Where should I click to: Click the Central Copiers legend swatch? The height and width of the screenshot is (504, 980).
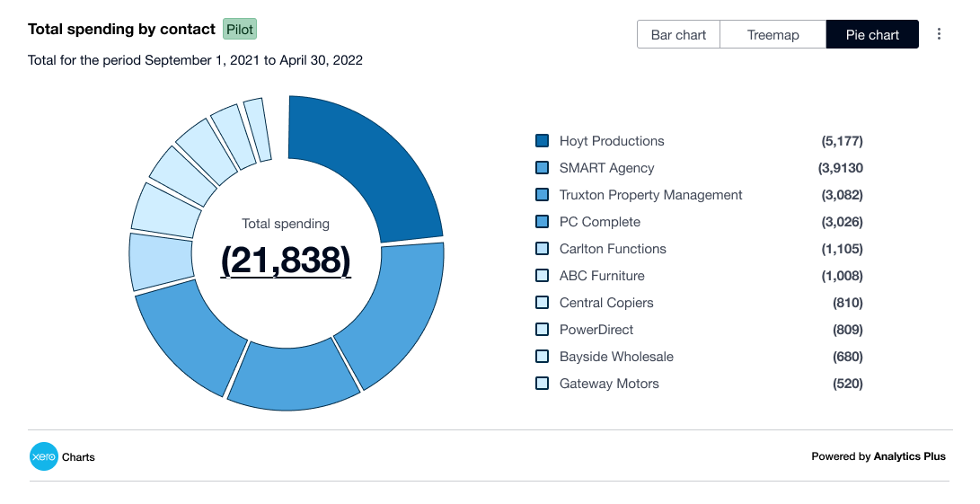click(543, 302)
